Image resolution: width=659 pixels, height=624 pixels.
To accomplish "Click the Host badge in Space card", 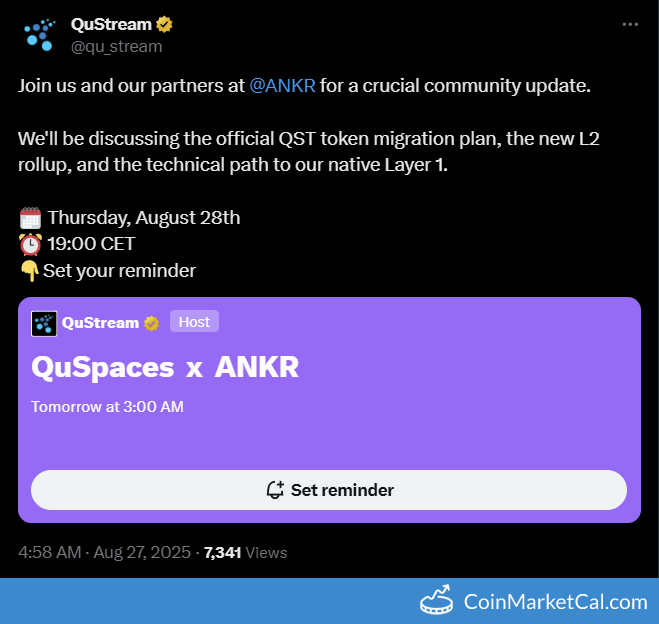I will coord(194,321).
